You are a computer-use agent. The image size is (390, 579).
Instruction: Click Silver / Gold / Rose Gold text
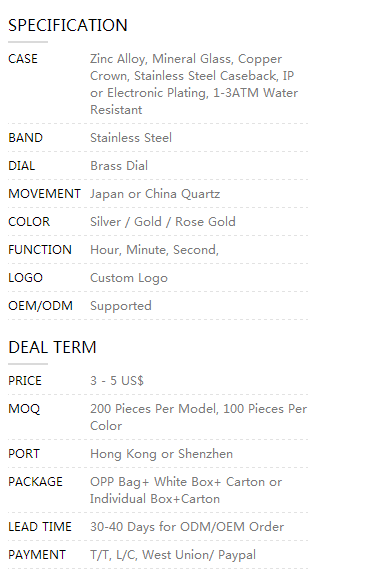point(163,222)
